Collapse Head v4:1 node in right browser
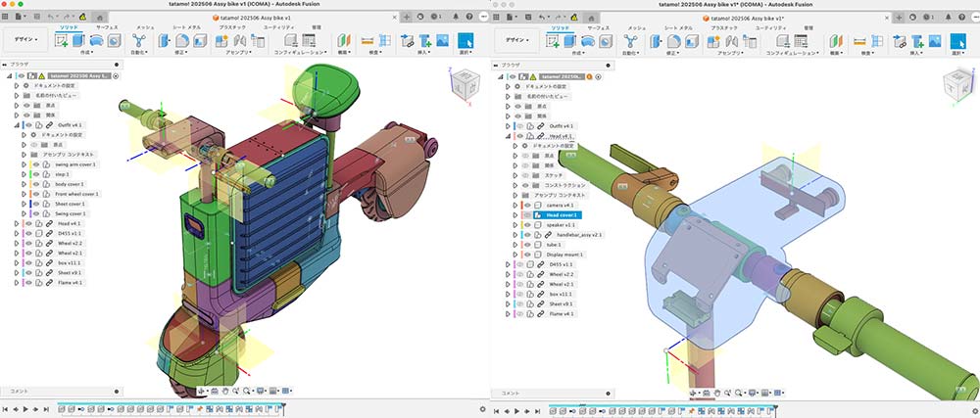This screenshot has height=418, width=980. (x=508, y=136)
